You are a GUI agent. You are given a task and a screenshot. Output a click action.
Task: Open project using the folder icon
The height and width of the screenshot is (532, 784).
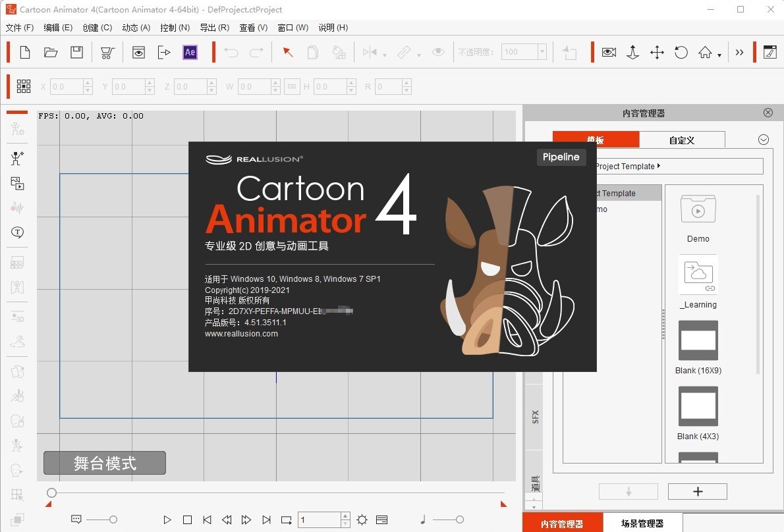pyautogui.click(x=51, y=52)
